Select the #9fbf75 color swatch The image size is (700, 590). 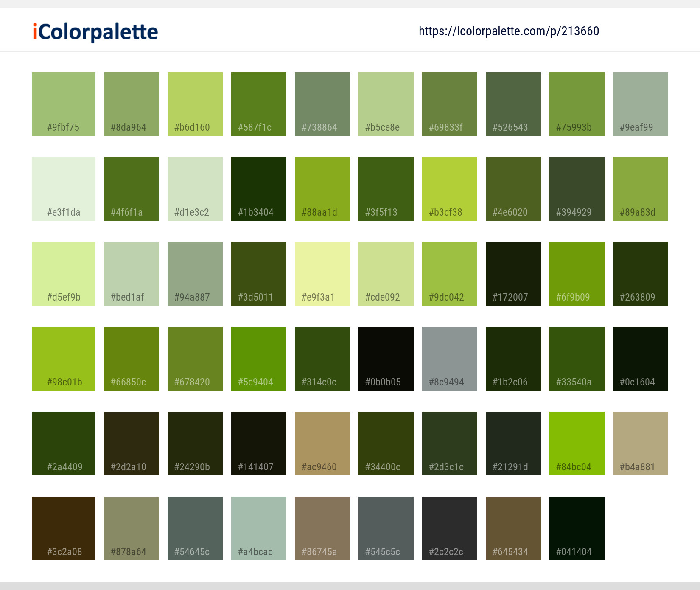point(64,104)
